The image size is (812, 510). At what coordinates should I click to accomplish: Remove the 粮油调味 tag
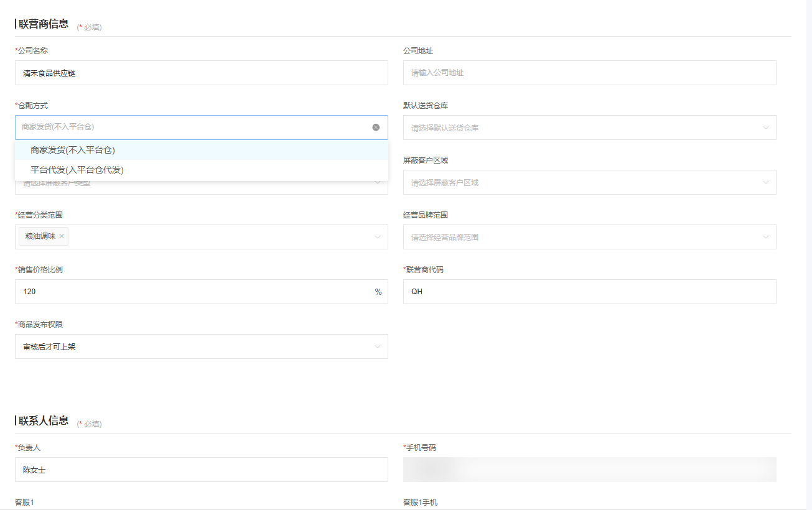pos(62,236)
